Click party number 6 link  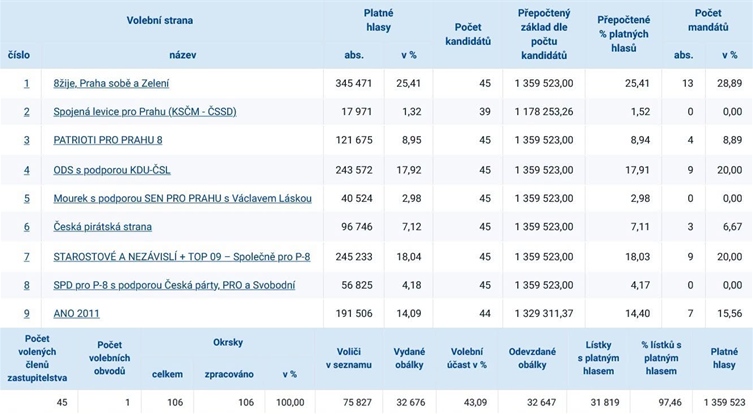click(26, 227)
